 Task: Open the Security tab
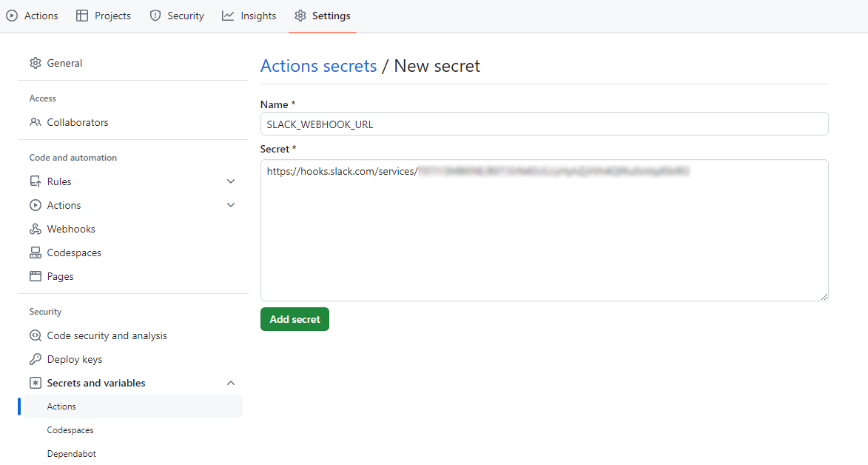coord(177,16)
